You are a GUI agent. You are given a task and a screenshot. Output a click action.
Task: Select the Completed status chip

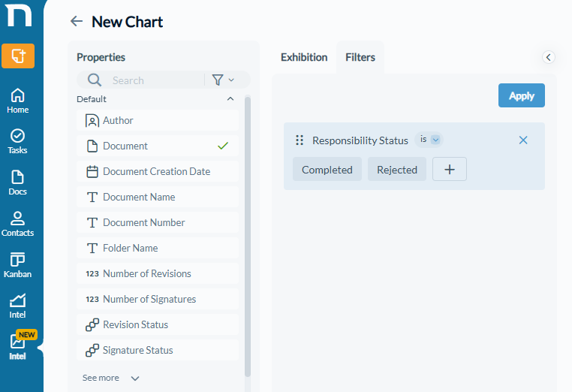[327, 170]
